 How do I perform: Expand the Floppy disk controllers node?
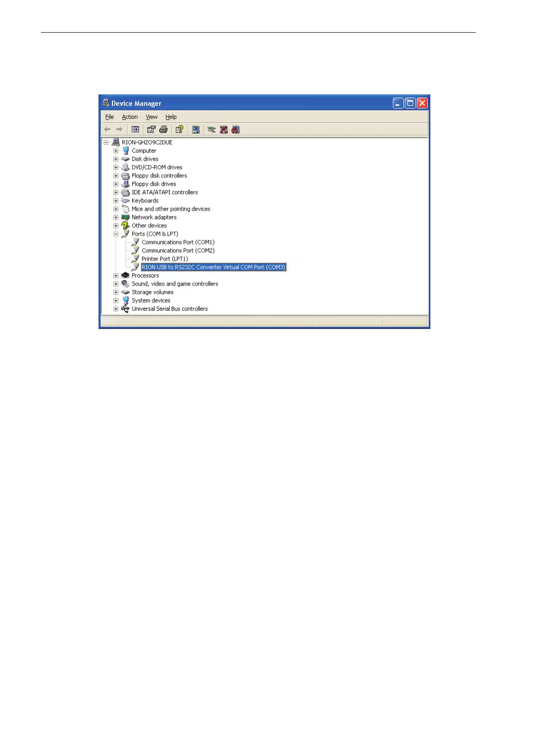click(116, 176)
